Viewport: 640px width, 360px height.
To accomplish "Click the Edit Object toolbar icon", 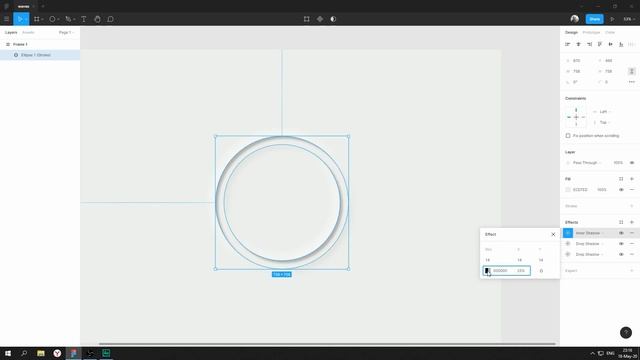I will [307, 19].
